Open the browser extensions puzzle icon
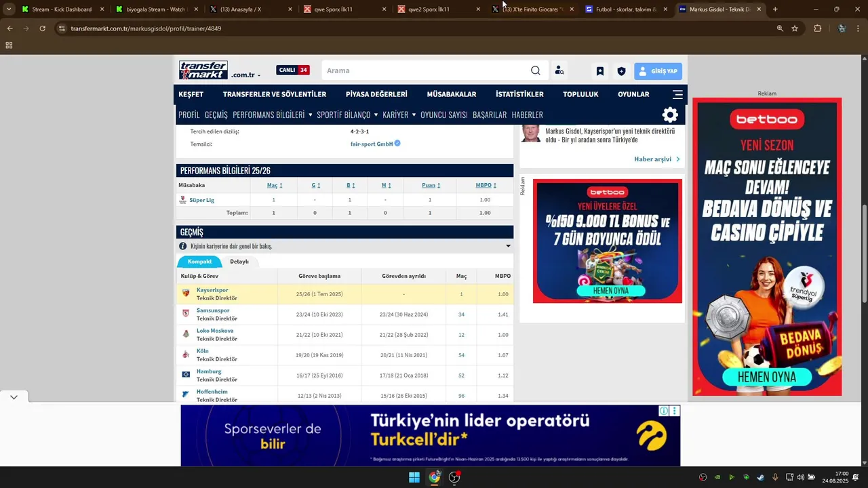Image resolution: width=868 pixels, height=488 pixels. [817, 28]
